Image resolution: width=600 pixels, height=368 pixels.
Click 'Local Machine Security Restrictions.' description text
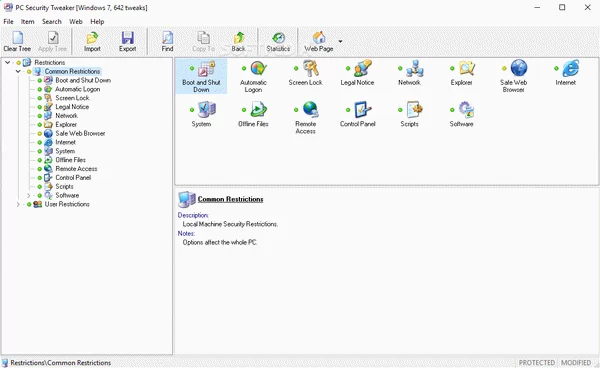[x=230, y=224]
